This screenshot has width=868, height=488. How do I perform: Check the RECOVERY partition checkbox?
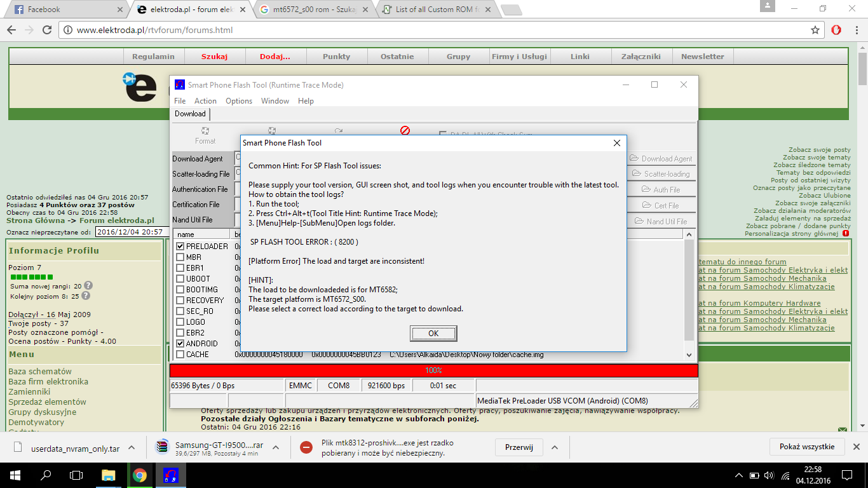click(x=180, y=301)
